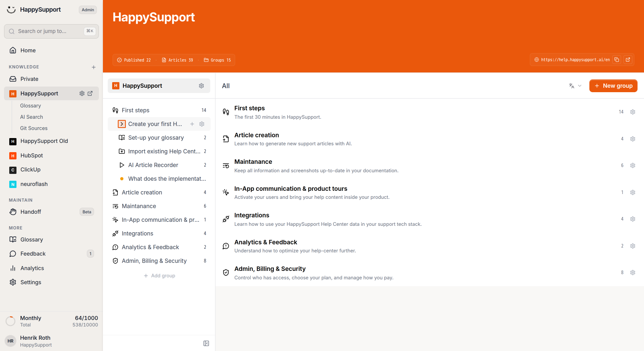Open settings gear for In-App communication row
Screen dimensions: 644x351
[x=633, y=192]
